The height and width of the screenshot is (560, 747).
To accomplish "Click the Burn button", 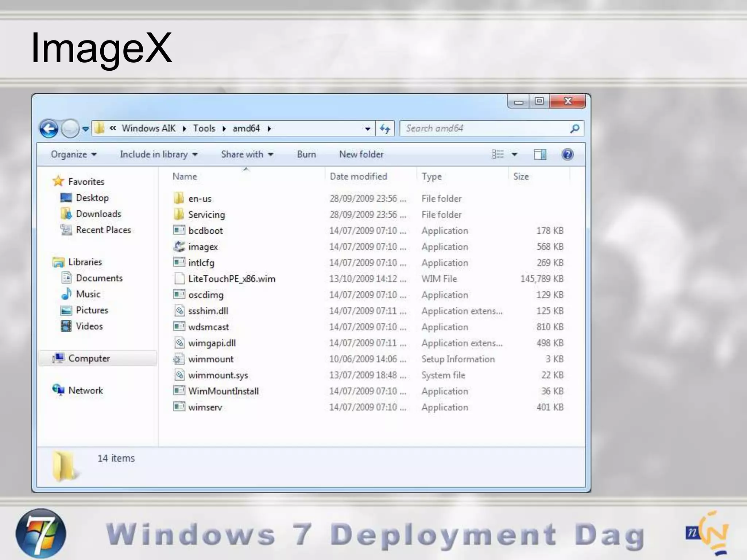I will click(x=306, y=154).
